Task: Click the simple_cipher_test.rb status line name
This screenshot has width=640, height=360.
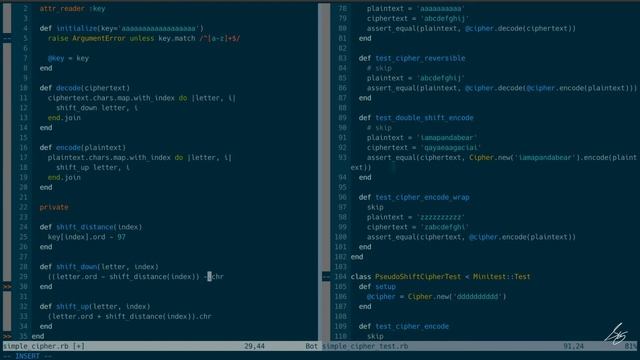Action: click(x=365, y=346)
